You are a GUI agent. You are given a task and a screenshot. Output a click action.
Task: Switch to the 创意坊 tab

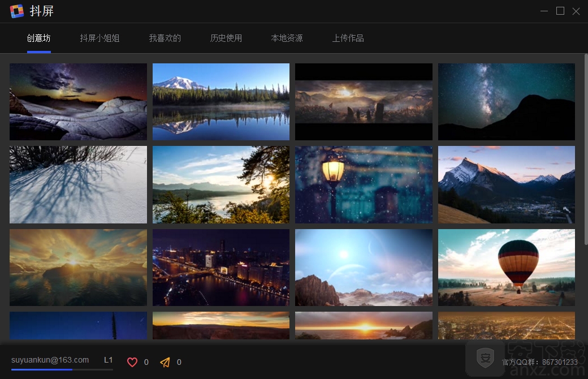pyautogui.click(x=38, y=38)
